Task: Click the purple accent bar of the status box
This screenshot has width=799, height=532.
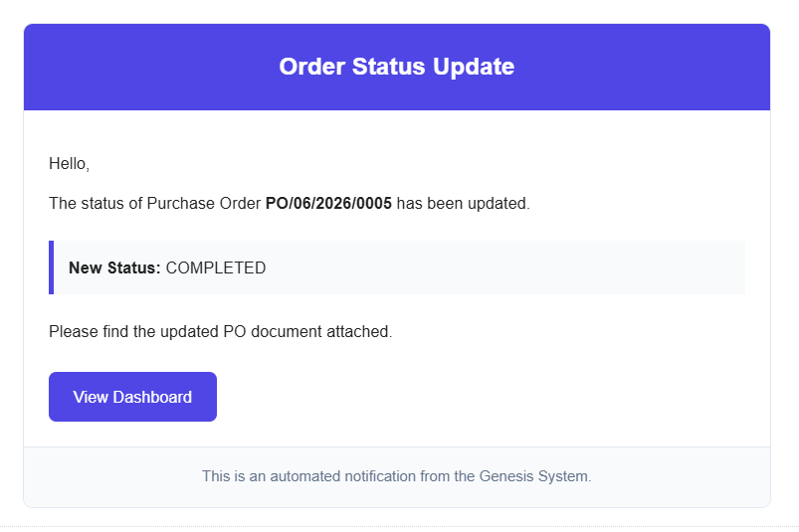Action: coord(51,267)
